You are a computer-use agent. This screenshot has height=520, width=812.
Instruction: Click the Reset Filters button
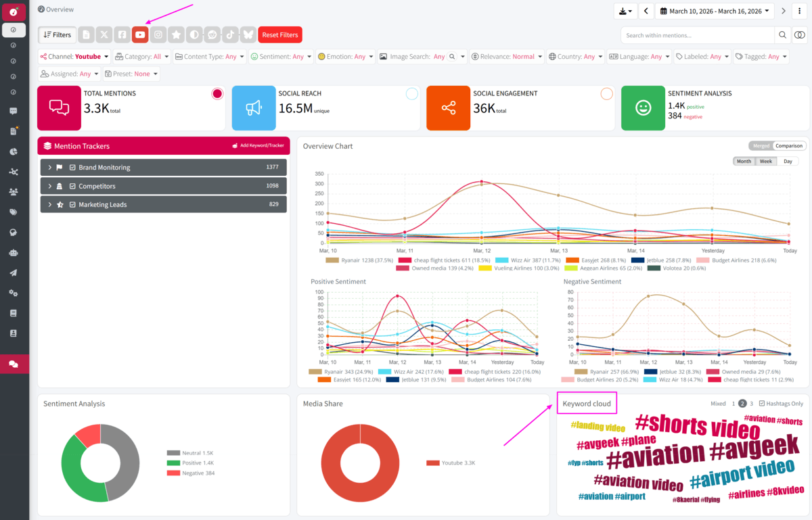point(280,34)
